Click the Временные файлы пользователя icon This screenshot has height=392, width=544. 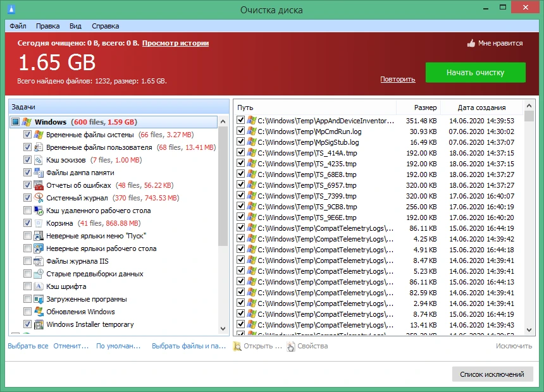[x=39, y=147]
